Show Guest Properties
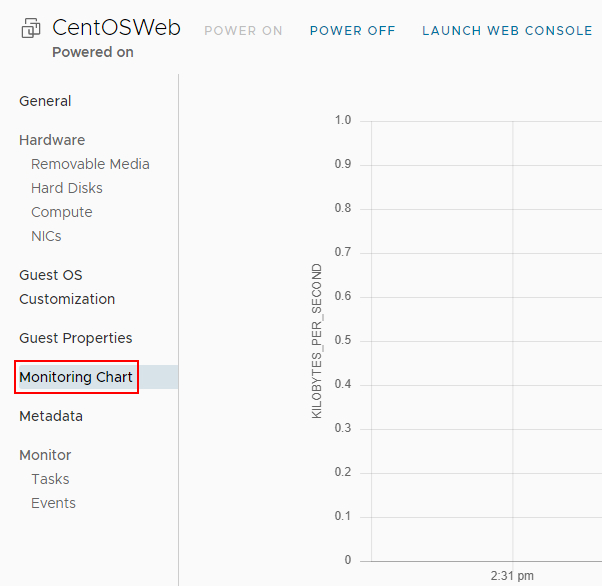The height and width of the screenshot is (586, 602). pyautogui.click(x=76, y=338)
